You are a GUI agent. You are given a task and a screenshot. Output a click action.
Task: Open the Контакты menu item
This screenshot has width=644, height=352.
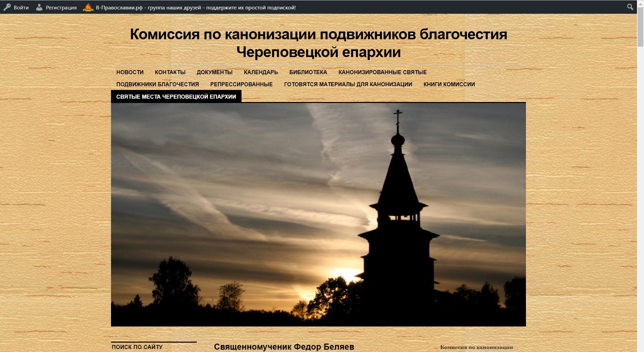(170, 72)
